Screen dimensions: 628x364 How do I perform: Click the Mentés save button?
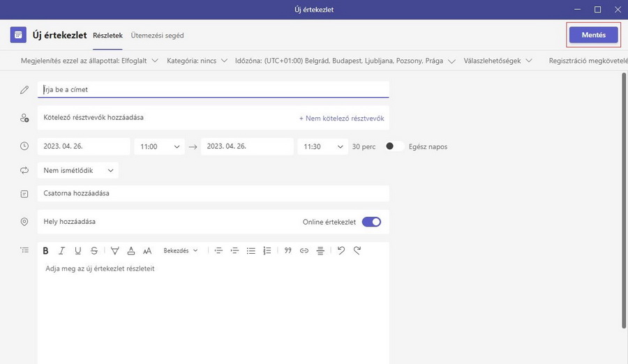point(594,35)
